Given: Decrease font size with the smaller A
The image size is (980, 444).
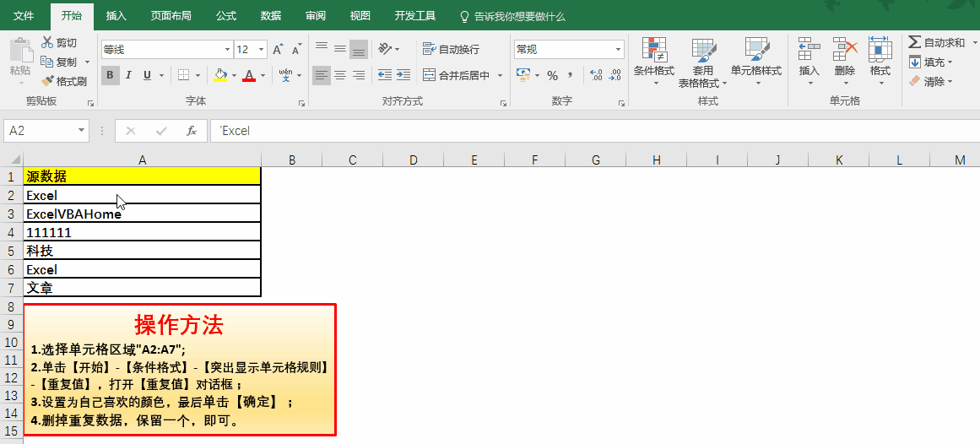Looking at the screenshot, I should (x=297, y=50).
